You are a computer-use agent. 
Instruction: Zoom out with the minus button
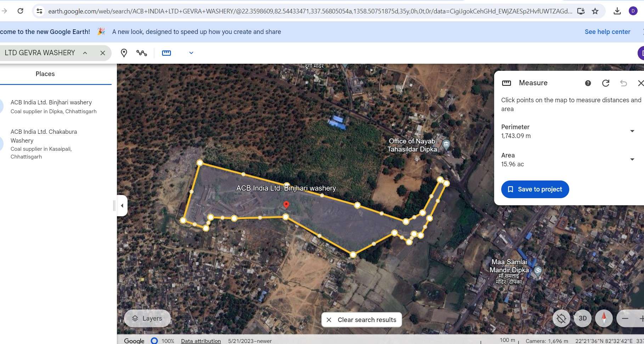click(625, 319)
